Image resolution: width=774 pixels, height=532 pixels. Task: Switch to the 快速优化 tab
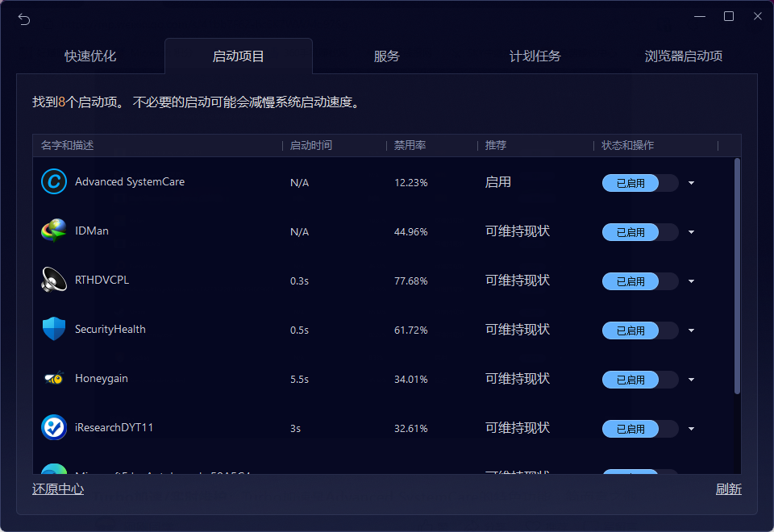[x=90, y=56]
